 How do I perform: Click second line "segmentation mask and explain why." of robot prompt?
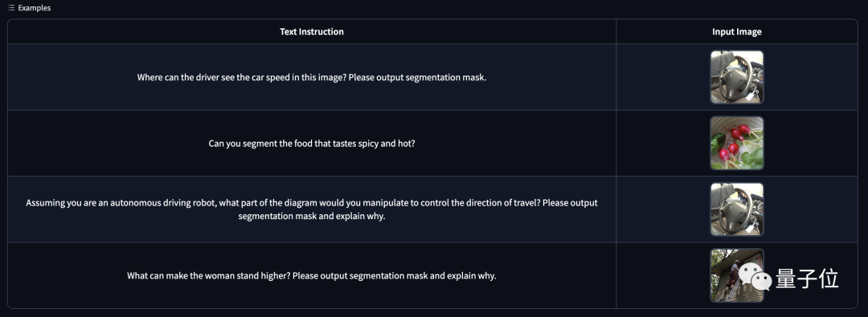(x=312, y=216)
